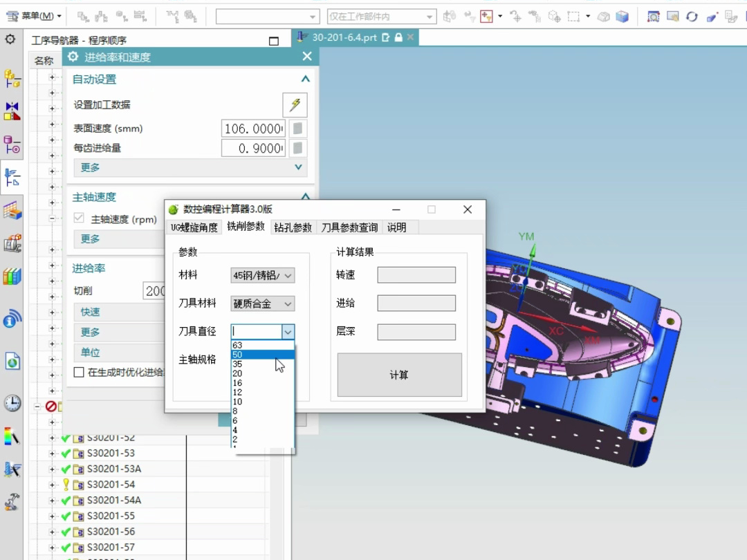Select 16 in the diameter list
The image size is (747, 560).
click(x=263, y=383)
